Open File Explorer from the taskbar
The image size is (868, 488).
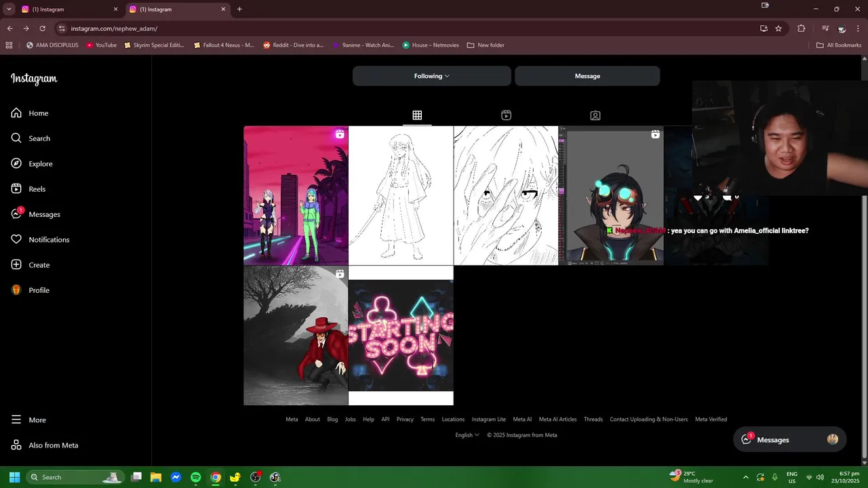(156, 477)
